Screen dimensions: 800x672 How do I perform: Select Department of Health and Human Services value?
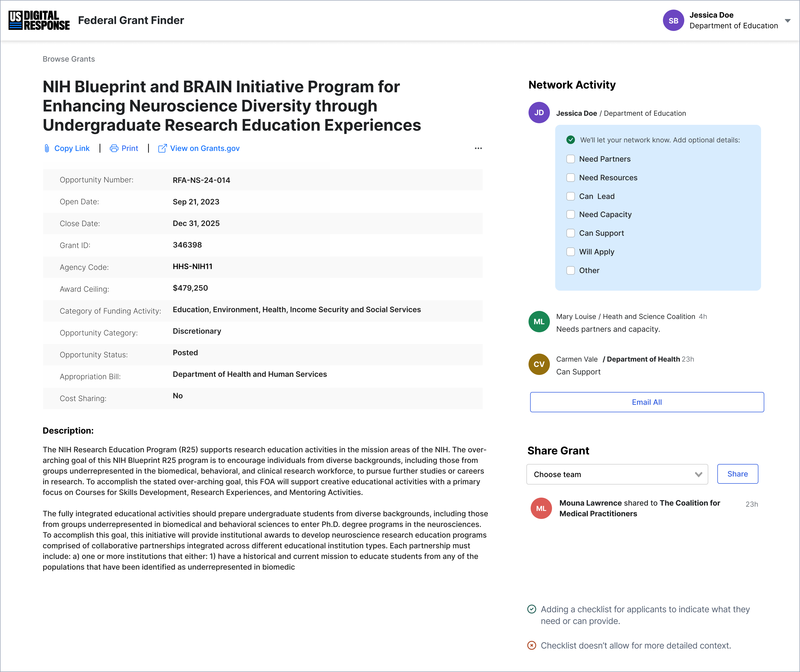click(250, 374)
